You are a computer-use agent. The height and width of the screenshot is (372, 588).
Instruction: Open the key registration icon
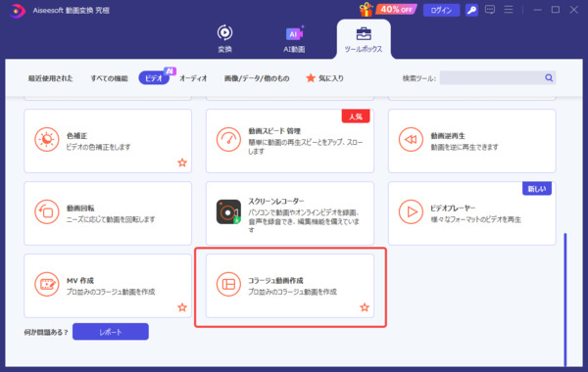pos(471,10)
